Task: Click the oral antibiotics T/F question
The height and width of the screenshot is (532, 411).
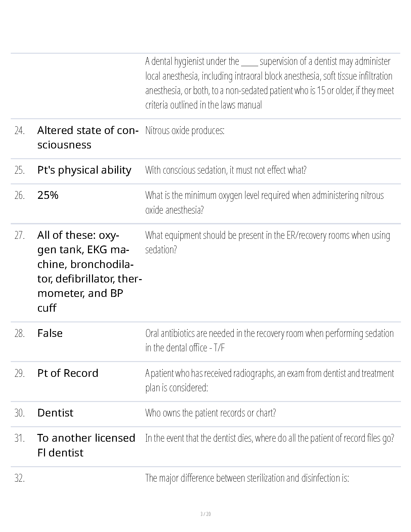Action: click(269, 341)
